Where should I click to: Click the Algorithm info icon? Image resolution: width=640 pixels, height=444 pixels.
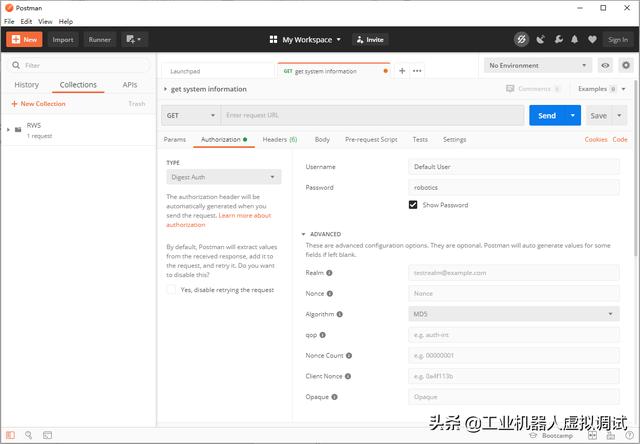[x=340, y=314]
